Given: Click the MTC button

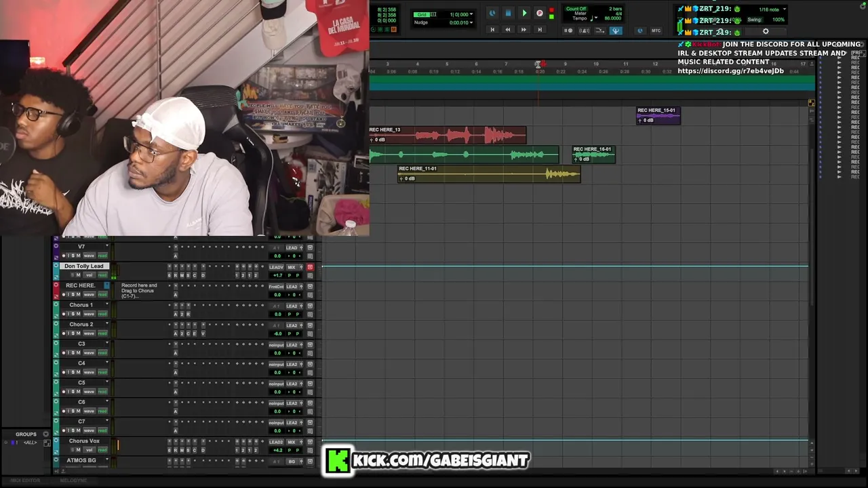Looking at the screenshot, I should click(656, 30).
